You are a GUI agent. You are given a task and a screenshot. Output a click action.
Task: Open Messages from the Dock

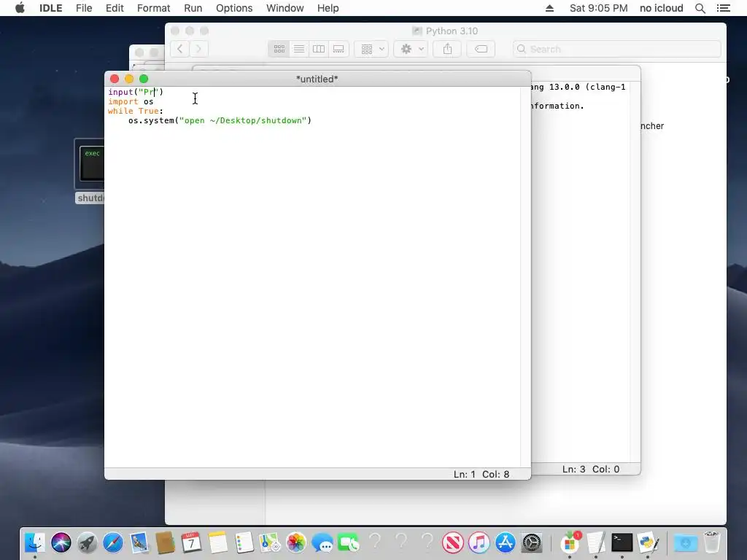pyautogui.click(x=322, y=542)
